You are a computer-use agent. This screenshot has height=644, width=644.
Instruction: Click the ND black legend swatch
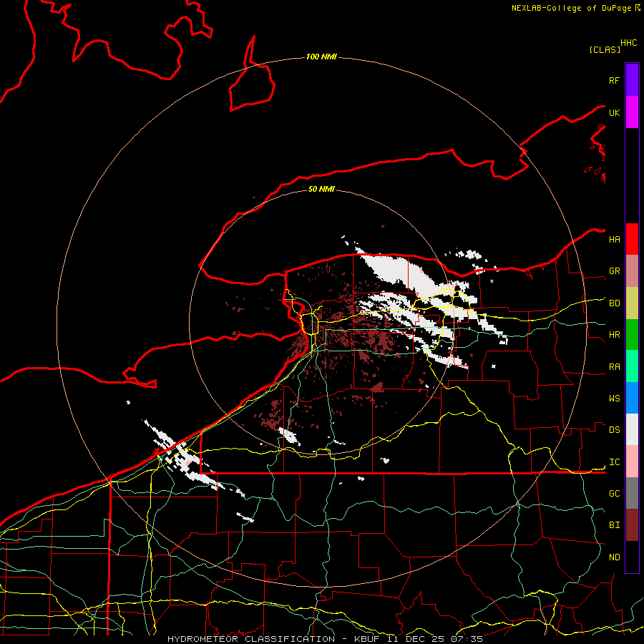point(632,557)
